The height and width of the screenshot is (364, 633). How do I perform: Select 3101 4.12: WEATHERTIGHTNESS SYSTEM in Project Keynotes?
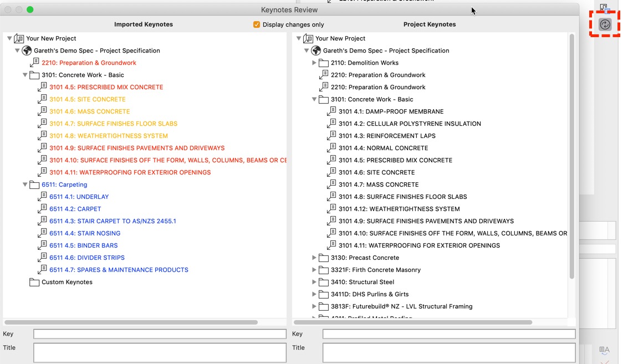[x=399, y=209]
